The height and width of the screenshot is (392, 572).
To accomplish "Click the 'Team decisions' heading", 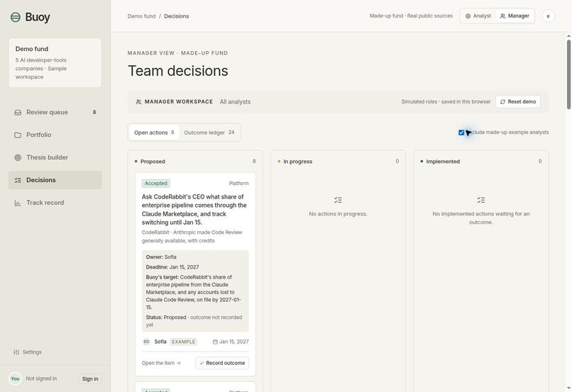I will pyautogui.click(x=177, y=71).
